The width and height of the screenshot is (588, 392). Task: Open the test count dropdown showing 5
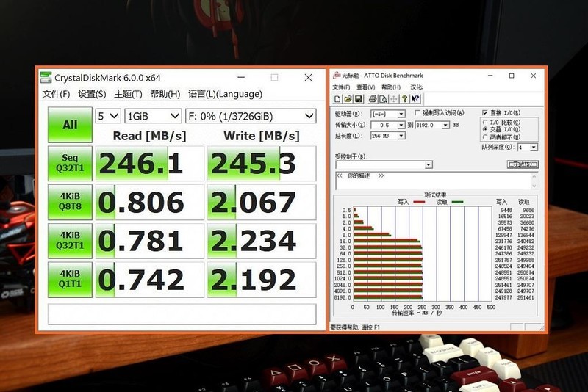[108, 116]
